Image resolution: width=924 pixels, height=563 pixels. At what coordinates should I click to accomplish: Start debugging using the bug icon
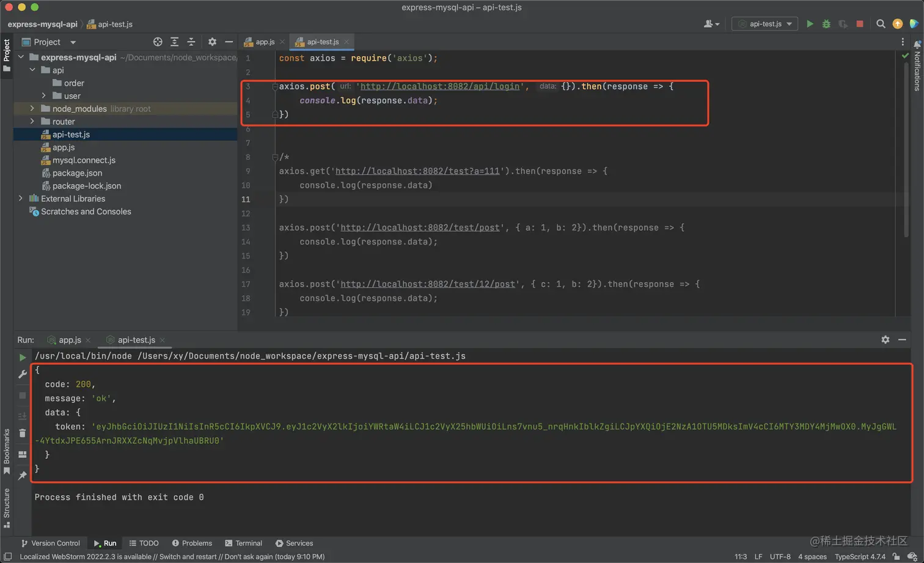[826, 24]
